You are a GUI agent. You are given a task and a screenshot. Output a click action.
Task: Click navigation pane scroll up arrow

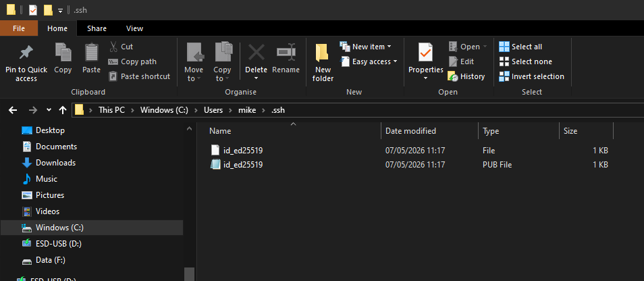pos(189,128)
